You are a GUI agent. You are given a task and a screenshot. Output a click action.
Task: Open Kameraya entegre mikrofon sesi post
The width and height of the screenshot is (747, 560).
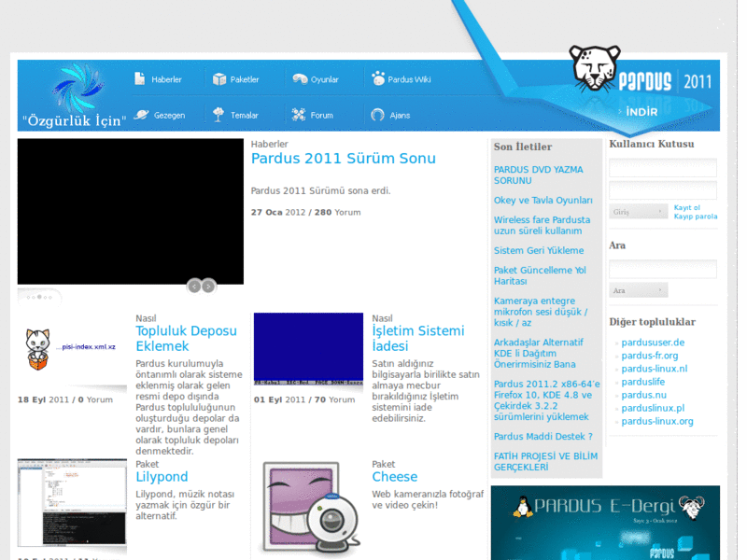541,312
